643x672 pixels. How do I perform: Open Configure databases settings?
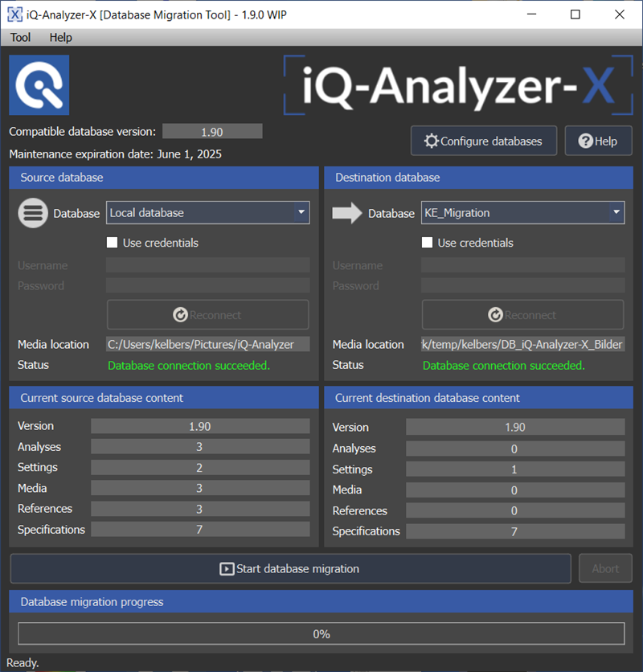click(484, 141)
